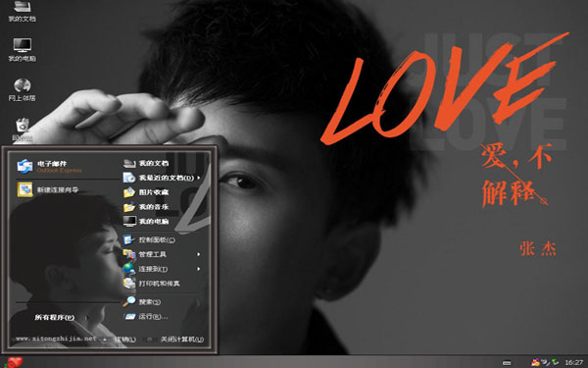This screenshot has width=588, height=368.
Task: Expand 我最近的文档(D) submenu arrow
Action: [x=198, y=178]
